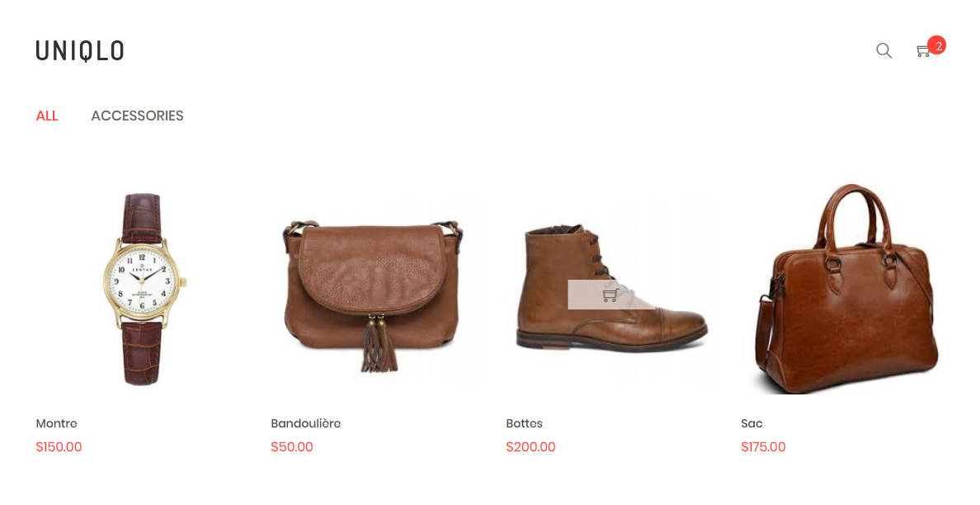Click the $50.00 price label

point(292,447)
